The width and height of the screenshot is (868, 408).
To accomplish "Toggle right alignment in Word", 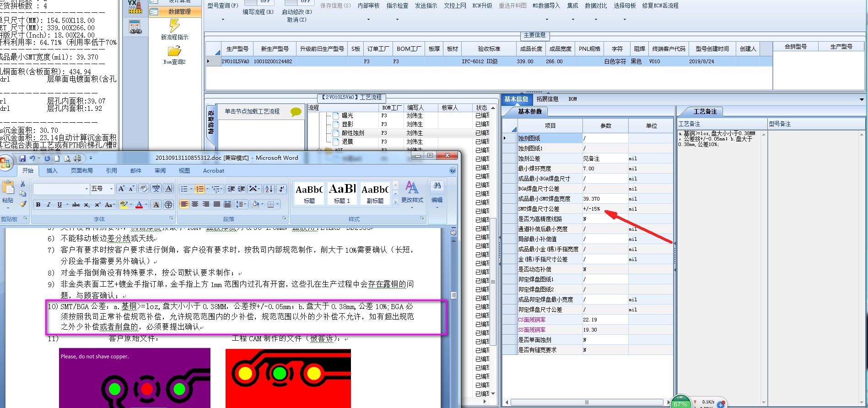I will coord(206,204).
